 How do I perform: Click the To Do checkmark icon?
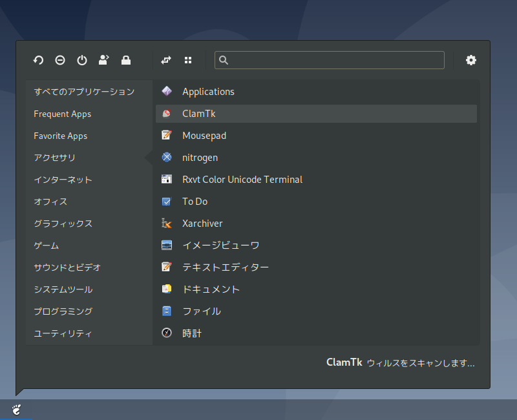tap(167, 201)
